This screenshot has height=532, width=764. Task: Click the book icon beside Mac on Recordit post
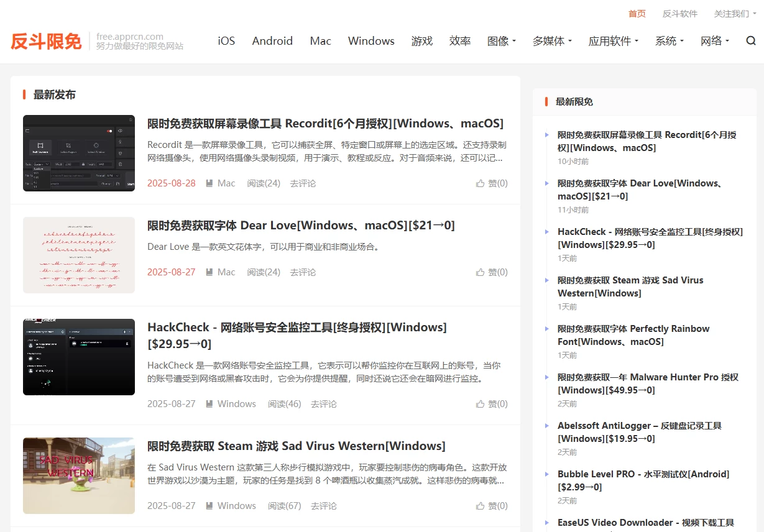(x=209, y=183)
